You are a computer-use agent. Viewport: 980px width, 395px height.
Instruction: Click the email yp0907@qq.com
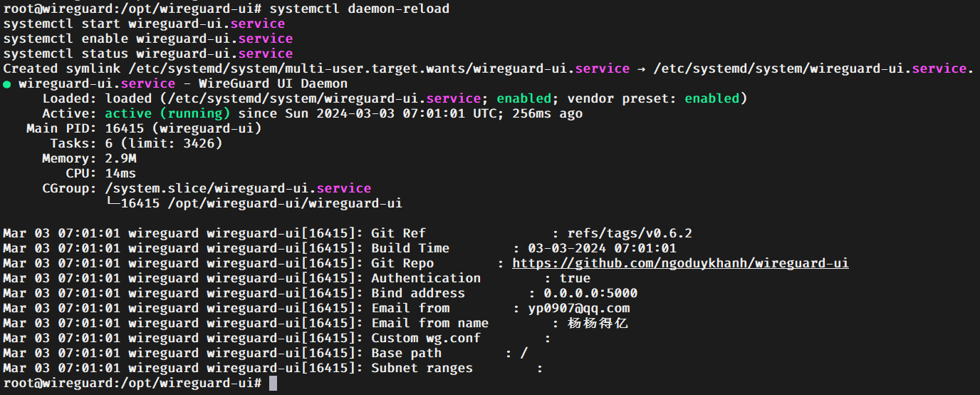[x=578, y=308]
